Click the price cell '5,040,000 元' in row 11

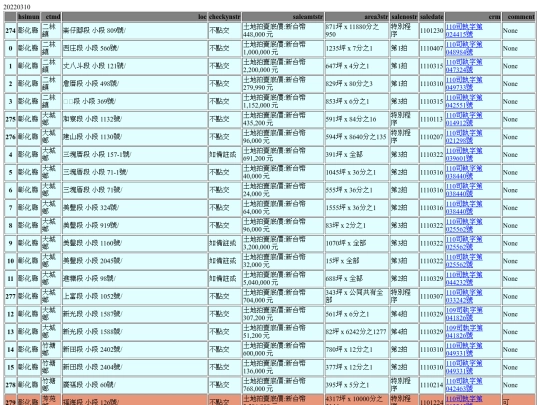[x=283, y=279]
